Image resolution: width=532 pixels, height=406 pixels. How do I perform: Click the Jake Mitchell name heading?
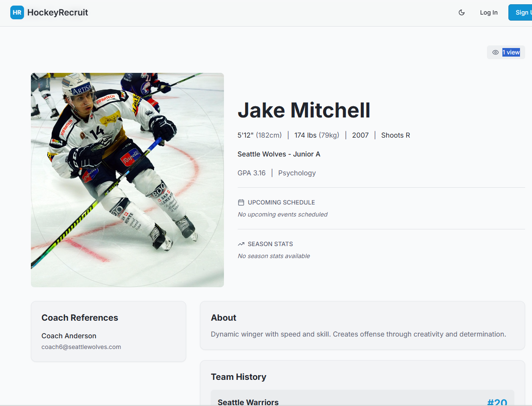[x=304, y=110]
